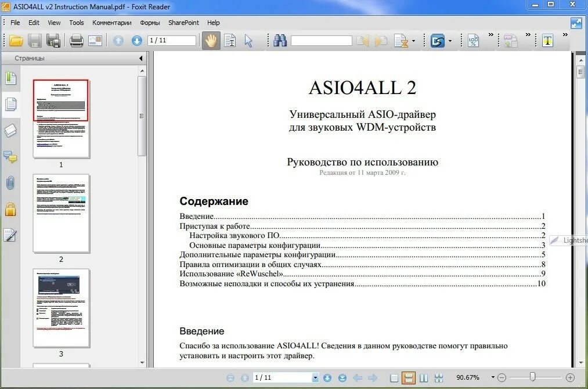Click the zoom slider handle
Image resolution: width=588 pixels, height=389 pixels.
click(x=532, y=377)
